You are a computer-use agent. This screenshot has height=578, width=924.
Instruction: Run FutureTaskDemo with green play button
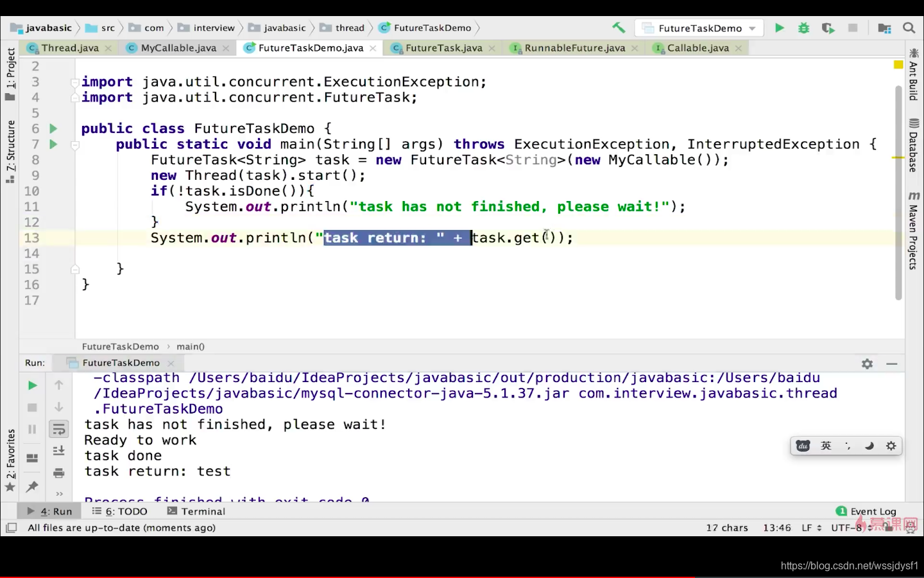pyautogui.click(x=779, y=28)
